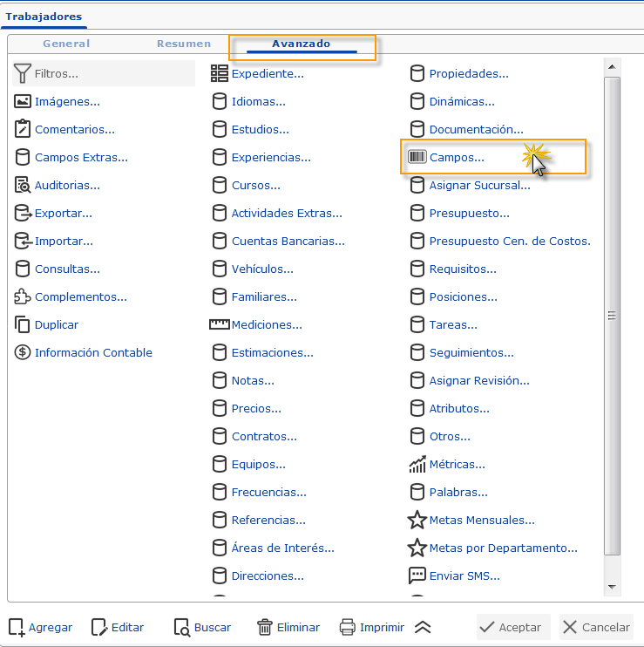Open the Cuentas Bancarias link
Viewport: 644px width, 647px height.
[x=288, y=242]
